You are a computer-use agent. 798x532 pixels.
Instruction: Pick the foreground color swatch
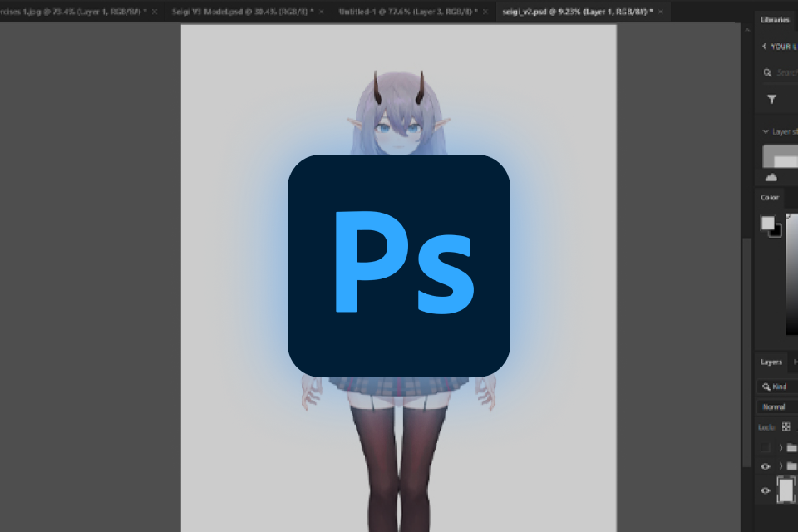point(767,223)
